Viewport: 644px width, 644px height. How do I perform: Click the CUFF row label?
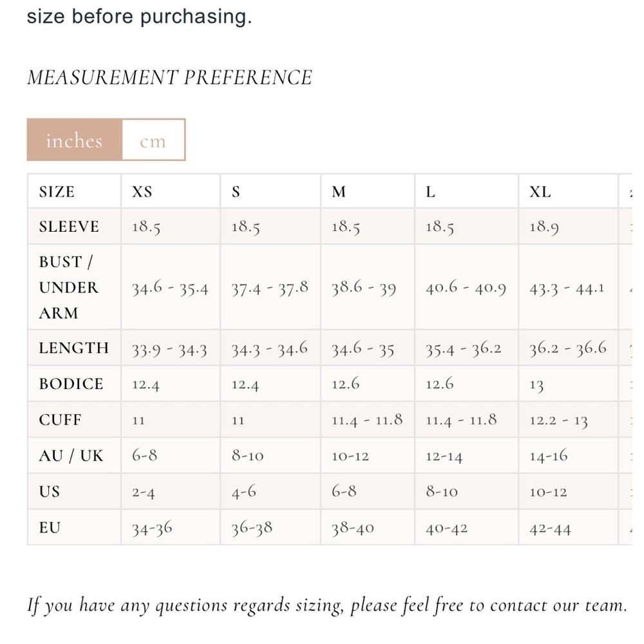(x=61, y=419)
